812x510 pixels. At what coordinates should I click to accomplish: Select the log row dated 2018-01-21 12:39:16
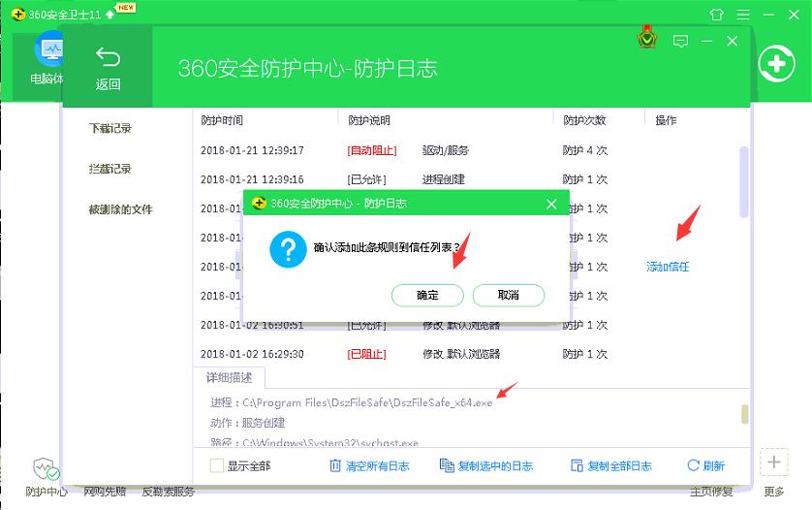point(466,179)
